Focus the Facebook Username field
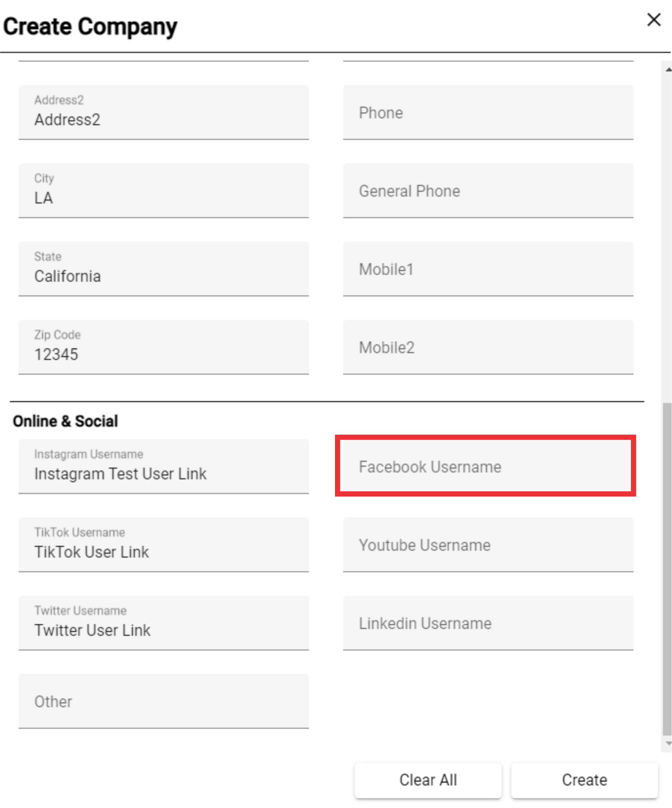Image resolution: width=672 pixels, height=808 pixels. (x=488, y=466)
